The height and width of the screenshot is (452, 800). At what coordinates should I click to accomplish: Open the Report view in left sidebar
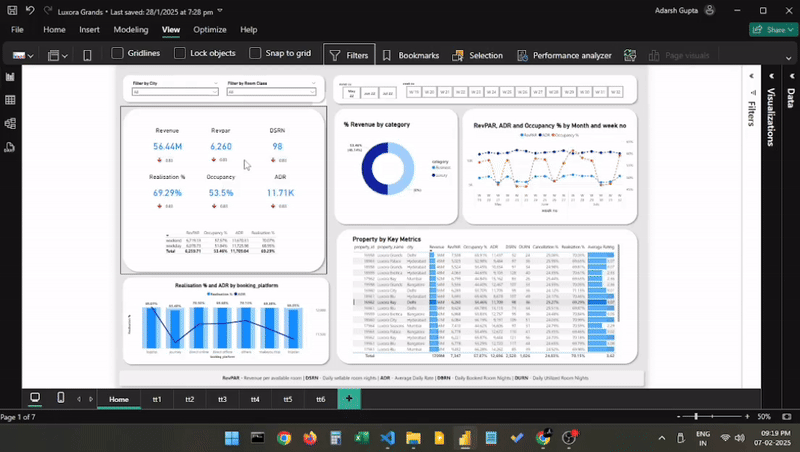point(10,78)
